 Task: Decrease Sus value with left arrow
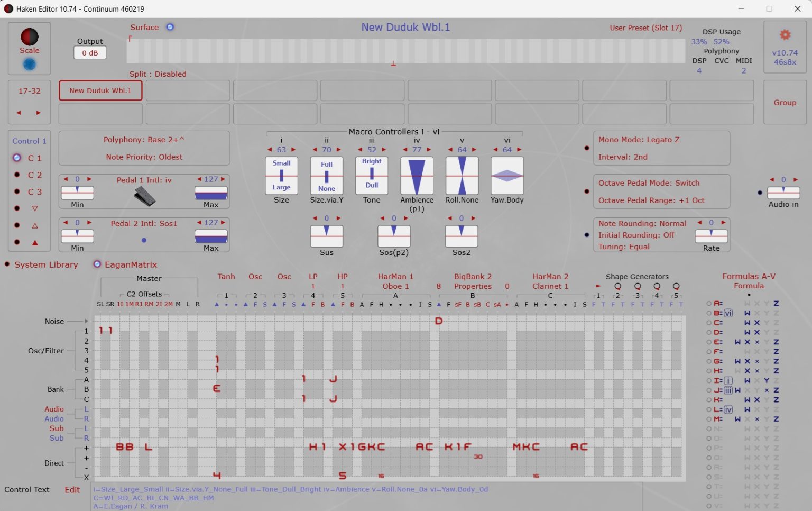point(315,218)
